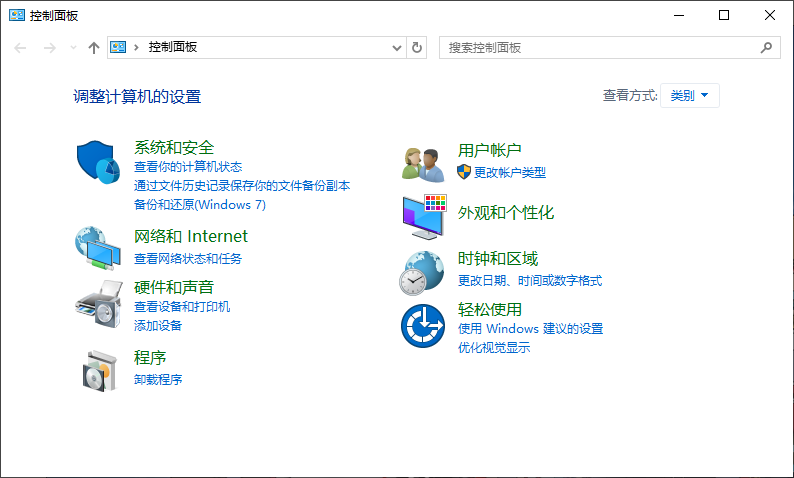
Task: Click 更改日期、时间或数字格式 link
Action: click(530, 281)
